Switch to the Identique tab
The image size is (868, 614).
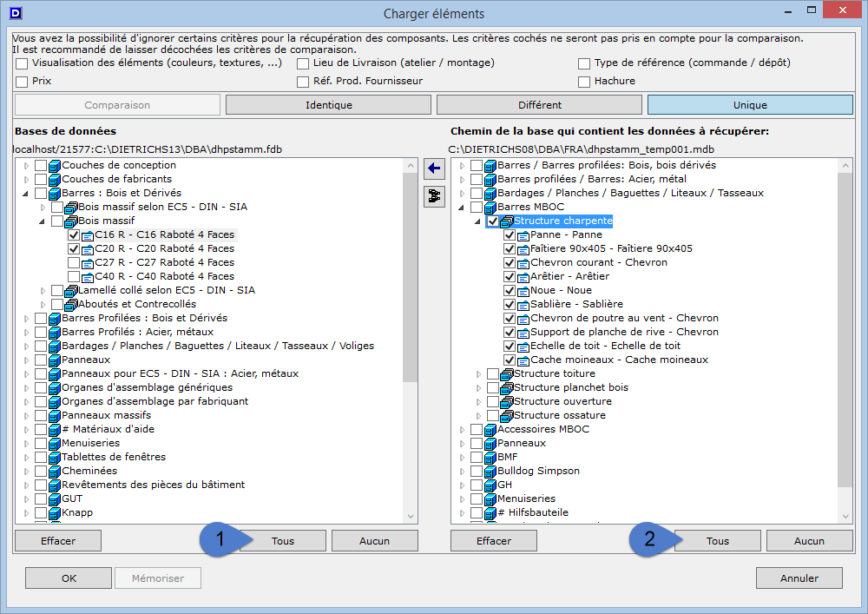[x=328, y=105]
